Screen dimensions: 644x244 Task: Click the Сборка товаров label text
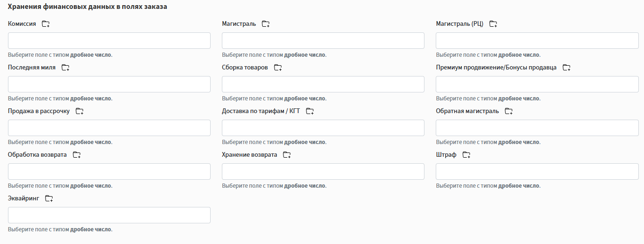point(245,68)
